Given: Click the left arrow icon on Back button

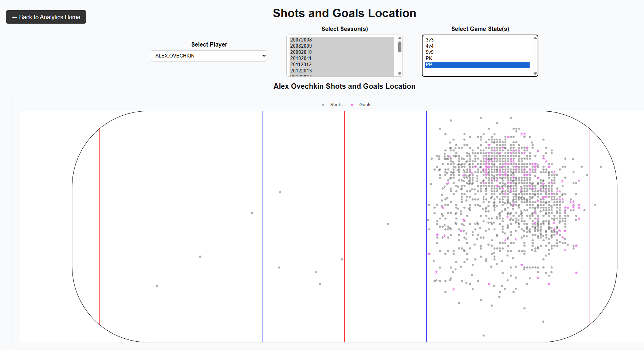Looking at the screenshot, I should coord(15,17).
